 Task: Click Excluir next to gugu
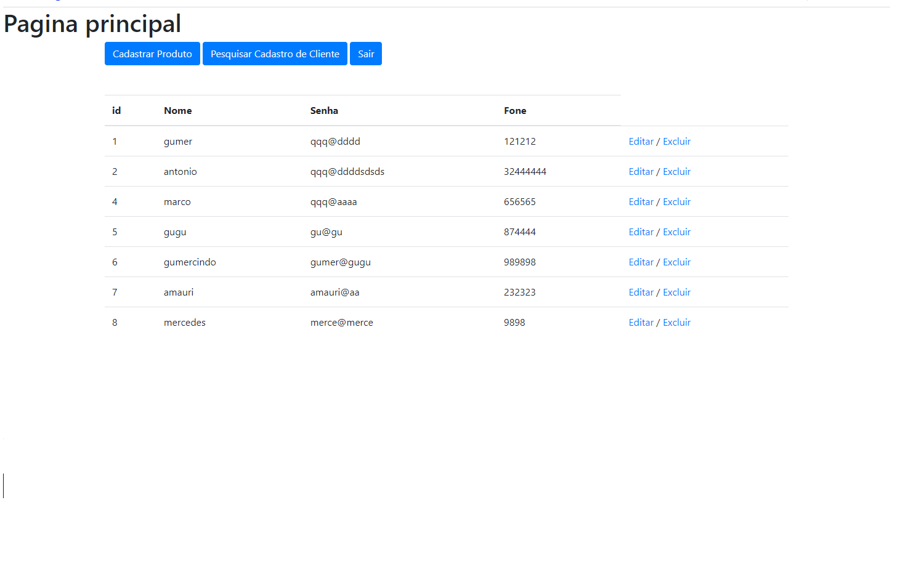click(676, 232)
